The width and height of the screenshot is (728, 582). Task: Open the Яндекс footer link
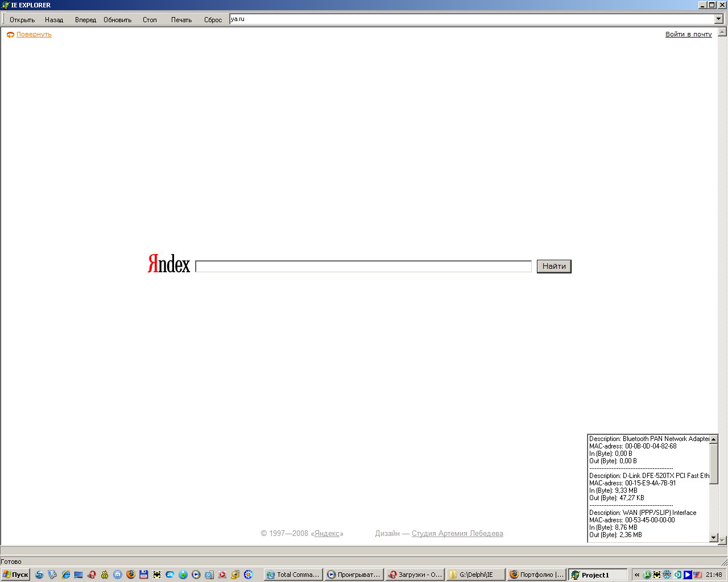(x=327, y=533)
